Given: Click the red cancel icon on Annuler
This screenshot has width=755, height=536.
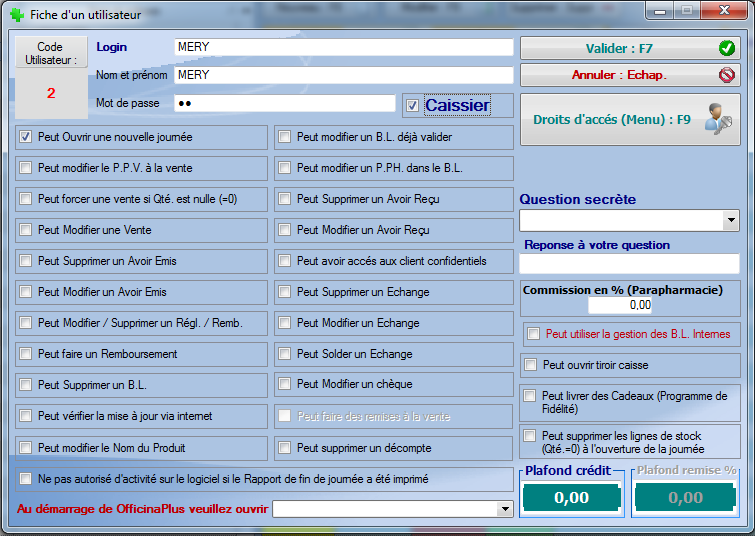Looking at the screenshot, I should (726, 75).
